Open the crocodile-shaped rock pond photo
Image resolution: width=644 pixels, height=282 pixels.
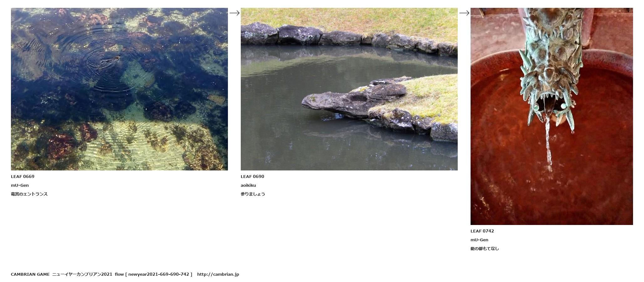tap(349, 89)
